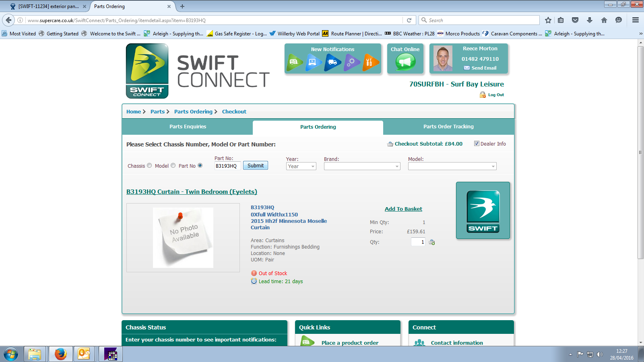Click the Log Out link
The image size is (644, 362).
coord(496,95)
